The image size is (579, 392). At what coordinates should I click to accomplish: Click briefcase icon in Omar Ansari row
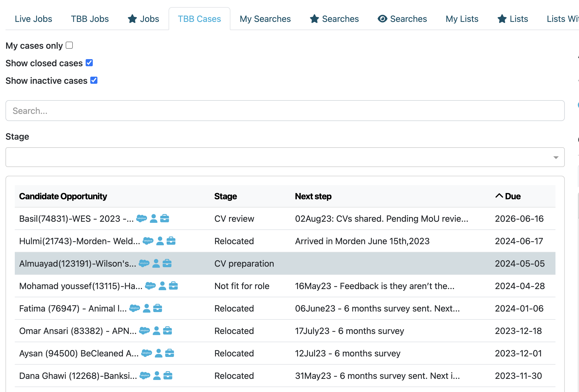pos(167,331)
